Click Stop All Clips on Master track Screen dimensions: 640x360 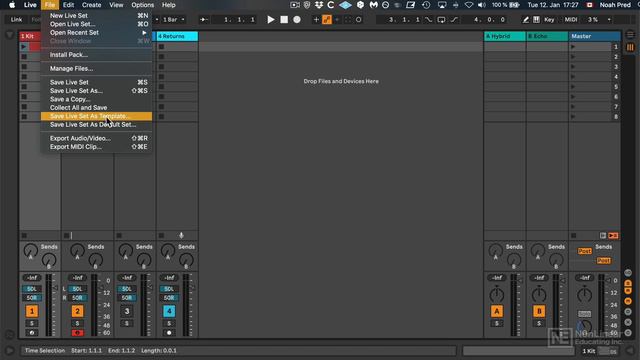tap(573, 236)
